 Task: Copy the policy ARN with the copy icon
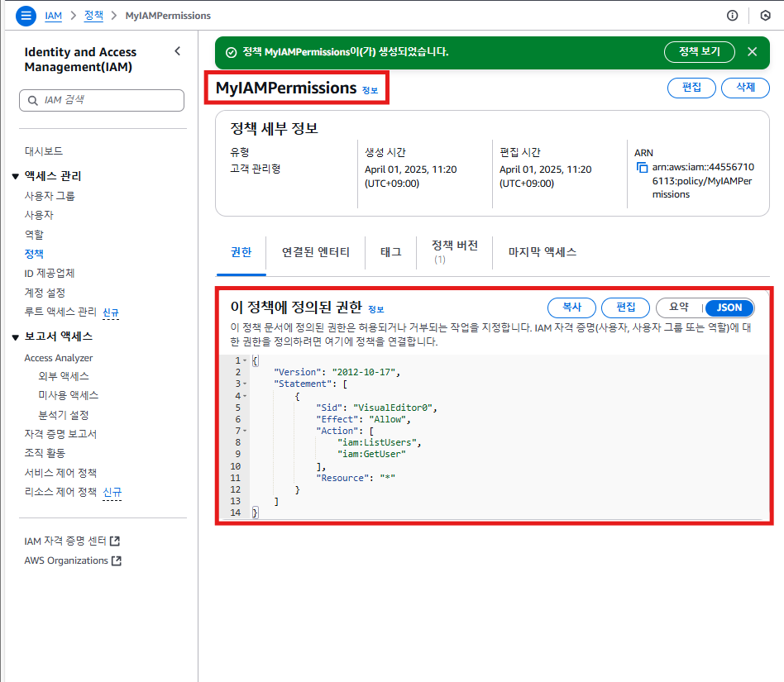point(642,167)
